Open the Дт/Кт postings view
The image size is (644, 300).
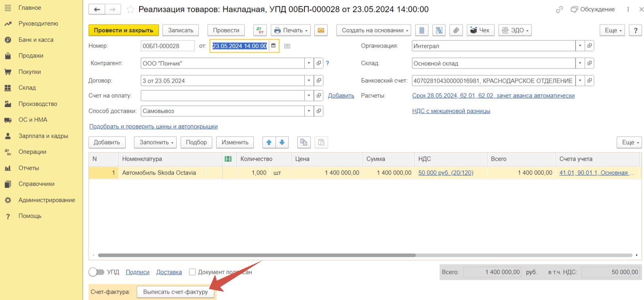(260, 30)
